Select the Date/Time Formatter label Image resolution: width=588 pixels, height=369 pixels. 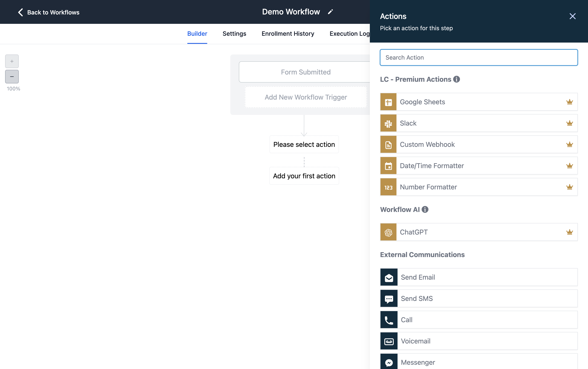point(432,166)
